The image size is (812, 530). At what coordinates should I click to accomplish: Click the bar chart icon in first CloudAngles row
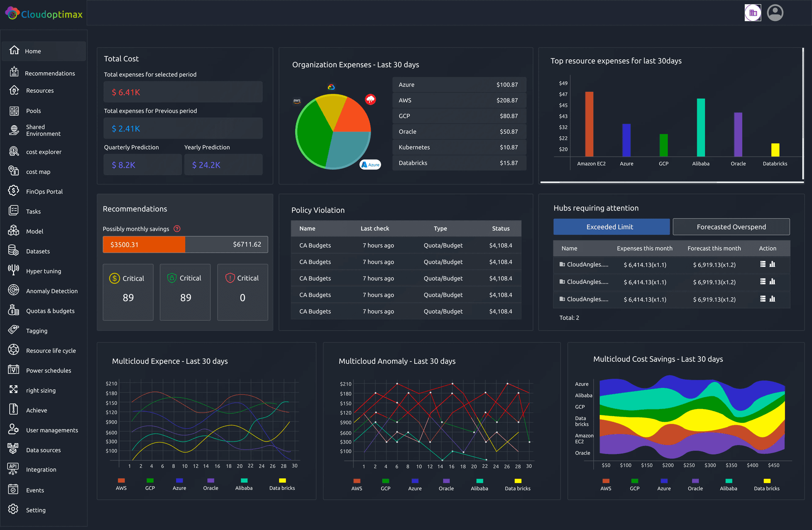pyautogui.click(x=772, y=264)
